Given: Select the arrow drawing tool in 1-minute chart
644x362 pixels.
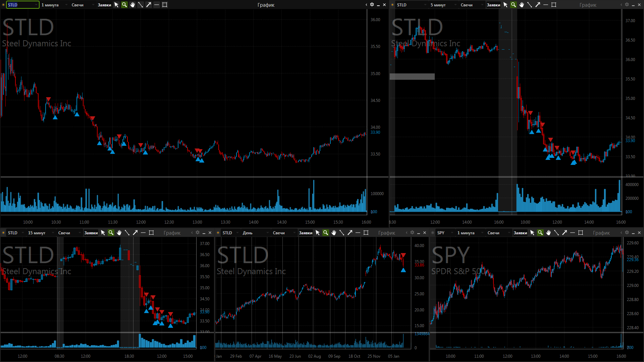Looking at the screenshot, I should click(149, 5).
